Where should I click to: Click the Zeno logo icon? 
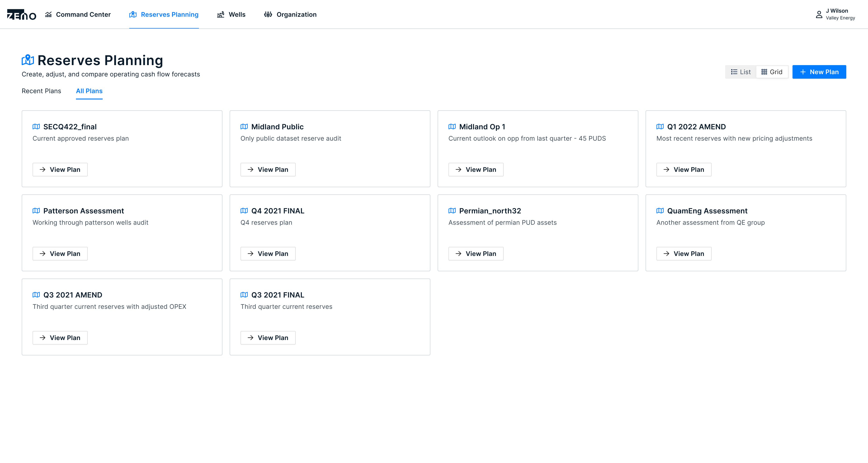(x=21, y=14)
